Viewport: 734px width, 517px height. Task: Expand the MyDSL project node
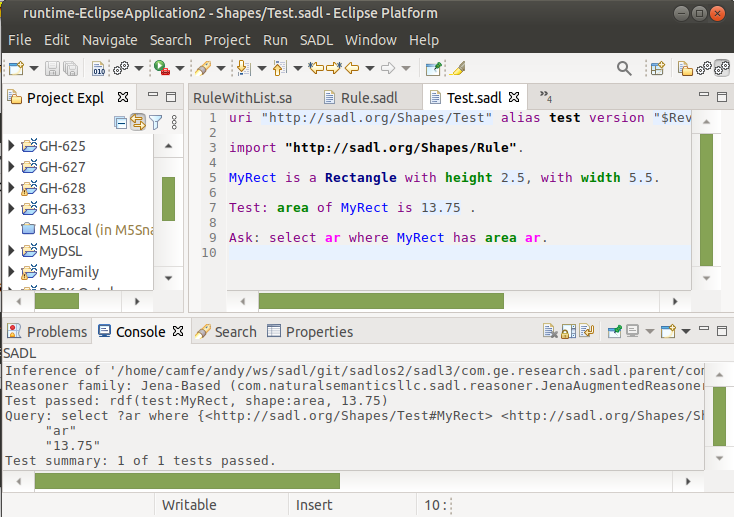(11, 251)
